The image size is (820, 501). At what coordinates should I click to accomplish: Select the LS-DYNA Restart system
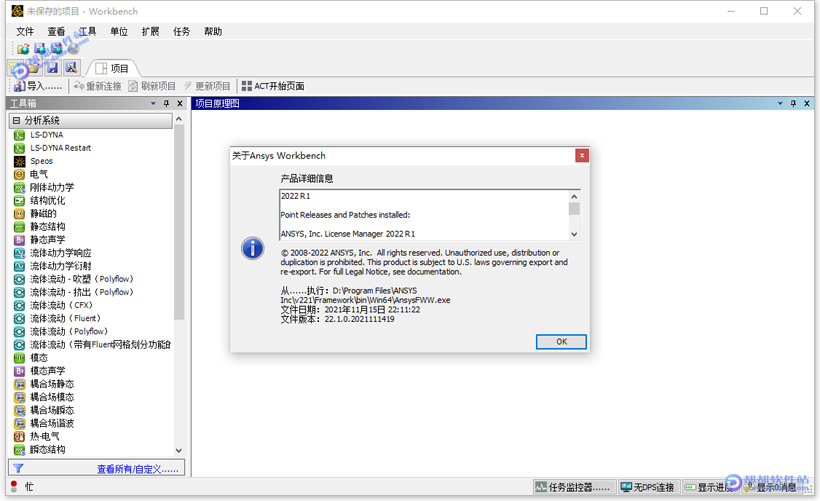(x=60, y=148)
